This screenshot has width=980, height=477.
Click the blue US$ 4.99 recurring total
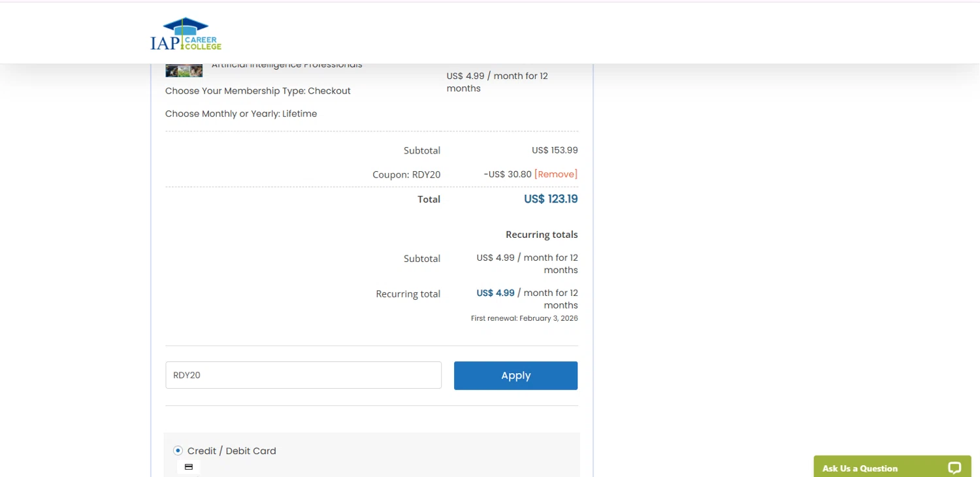pos(495,293)
